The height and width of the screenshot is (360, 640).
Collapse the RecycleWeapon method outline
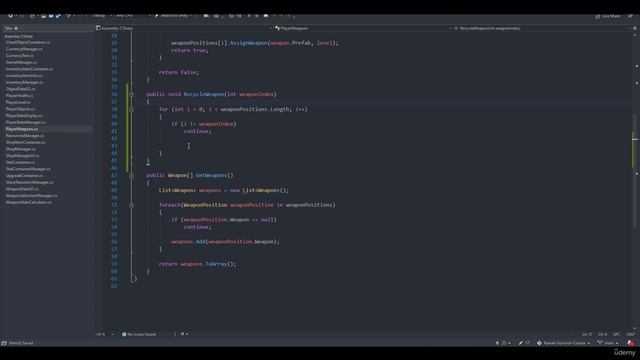pos(131,94)
